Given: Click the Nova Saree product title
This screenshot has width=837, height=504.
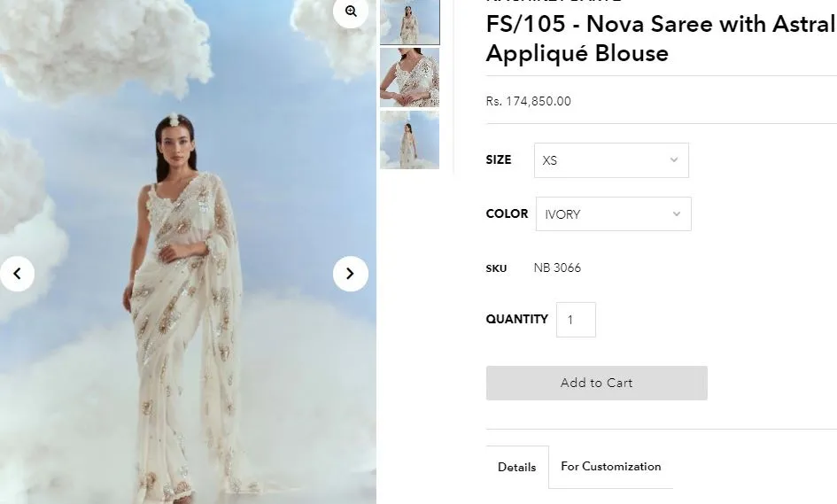Looking at the screenshot, I should coord(660,38).
